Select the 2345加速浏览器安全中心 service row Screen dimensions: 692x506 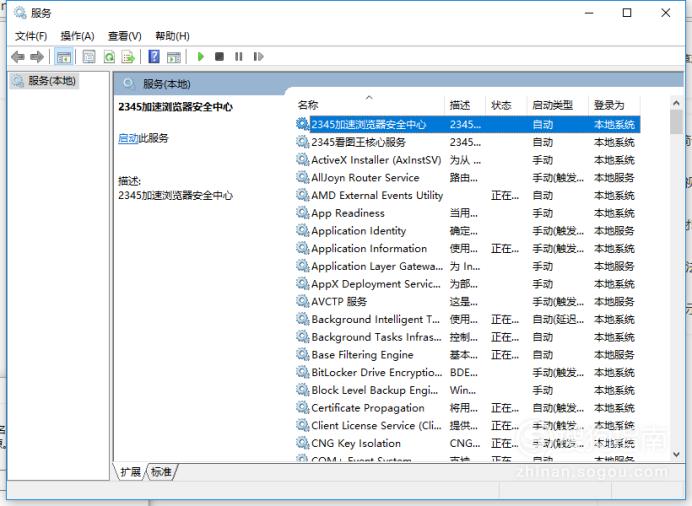(x=467, y=124)
